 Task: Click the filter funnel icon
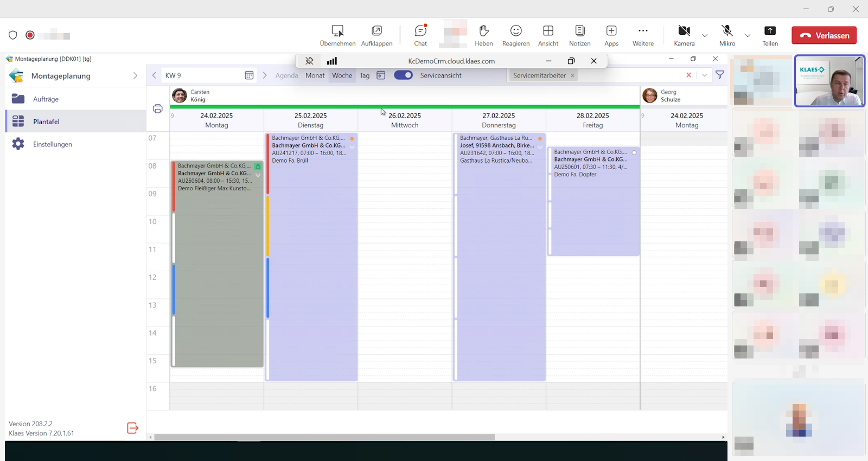[x=720, y=75]
